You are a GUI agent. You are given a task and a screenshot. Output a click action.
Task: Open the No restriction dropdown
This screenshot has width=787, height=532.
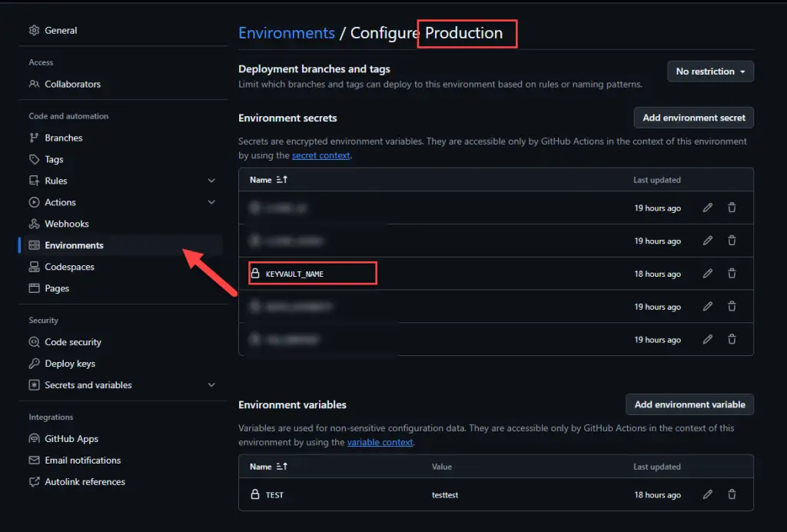(710, 71)
